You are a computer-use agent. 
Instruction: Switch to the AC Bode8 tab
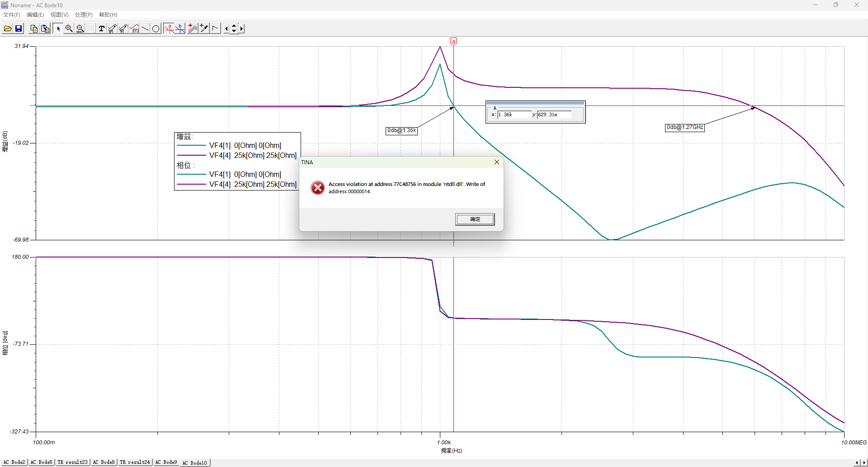point(104,462)
